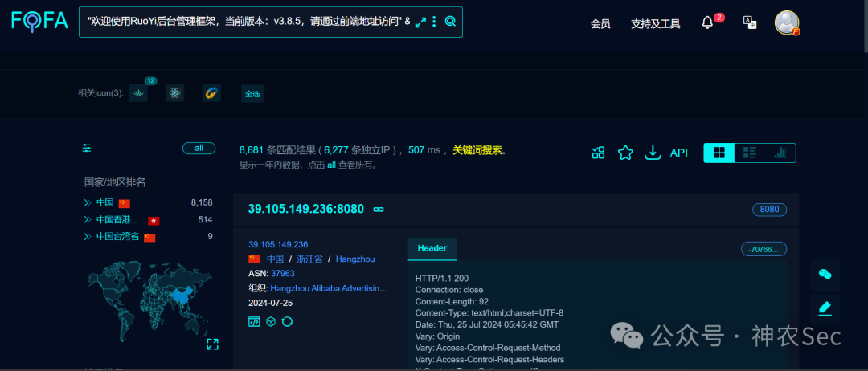Refresh this result entry
The image size is (868, 371).
coord(287,321)
